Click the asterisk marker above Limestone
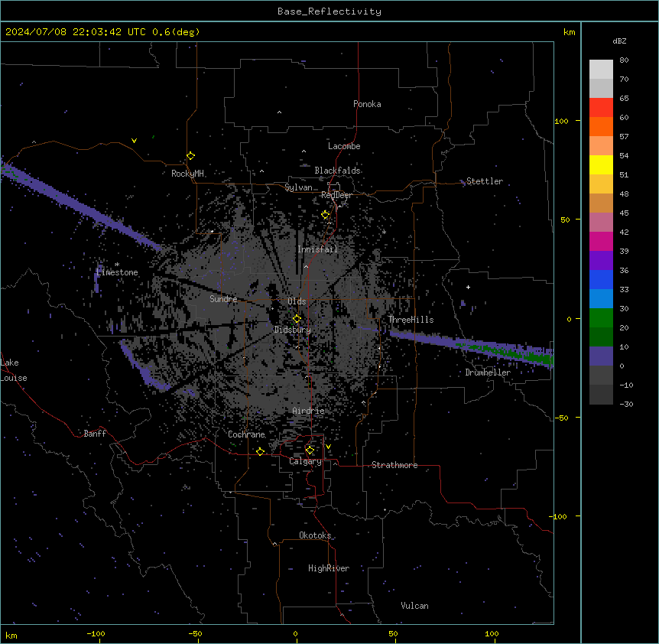This screenshot has width=659, height=644. pos(117,265)
